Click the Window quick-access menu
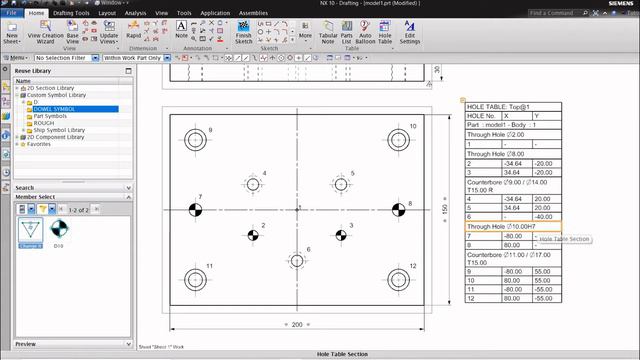The height and width of the screenshot is (360, 640). tap(111, 3)
